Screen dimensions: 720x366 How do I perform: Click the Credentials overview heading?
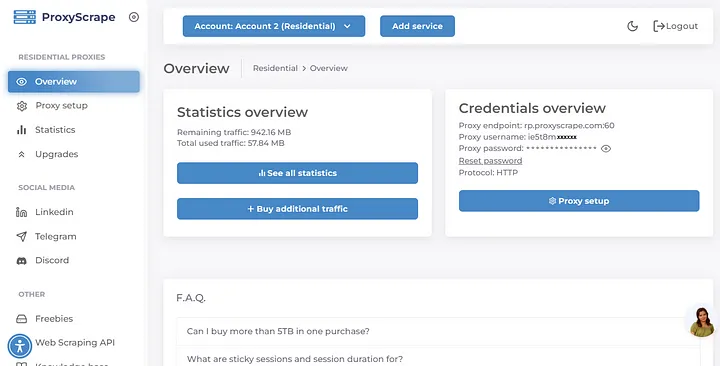(x=532, y=108)
